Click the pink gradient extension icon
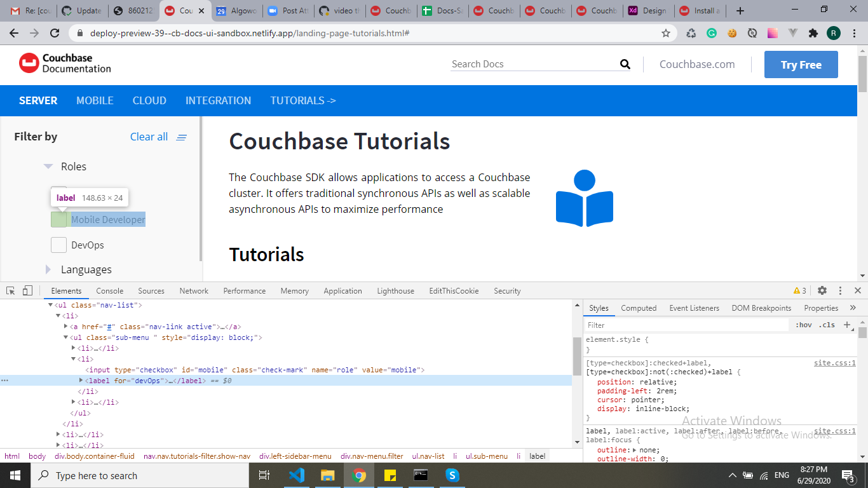868x488 pixels. click(773, 33)
